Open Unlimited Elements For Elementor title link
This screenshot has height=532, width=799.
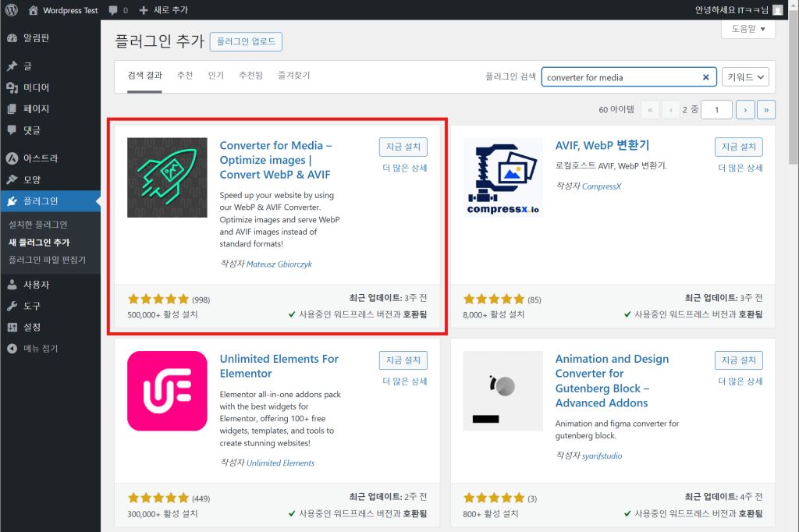[279, 367]
